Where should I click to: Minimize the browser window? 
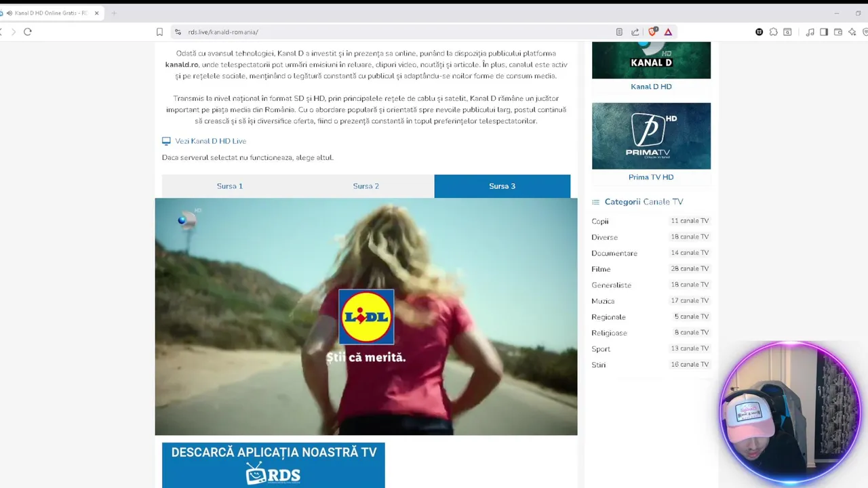tap(836, 13)
